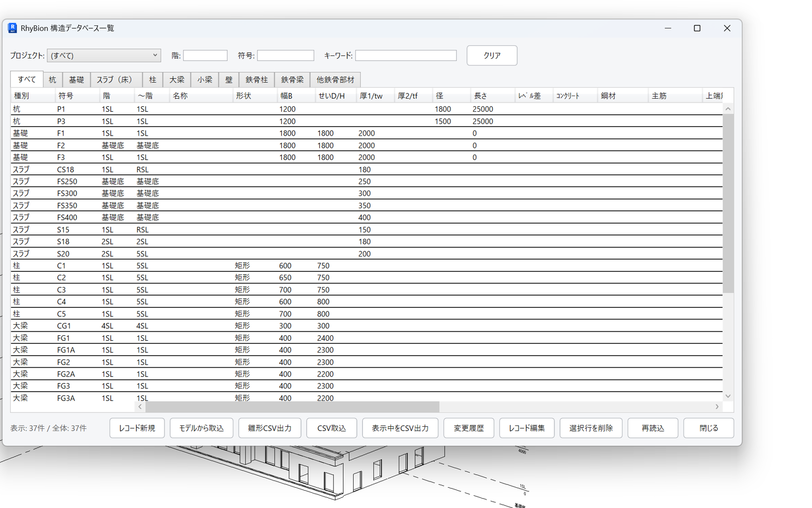Click the 選択行を削除 button
The image size is (812, 508).
pyautogui.click(x=591, y=428)
